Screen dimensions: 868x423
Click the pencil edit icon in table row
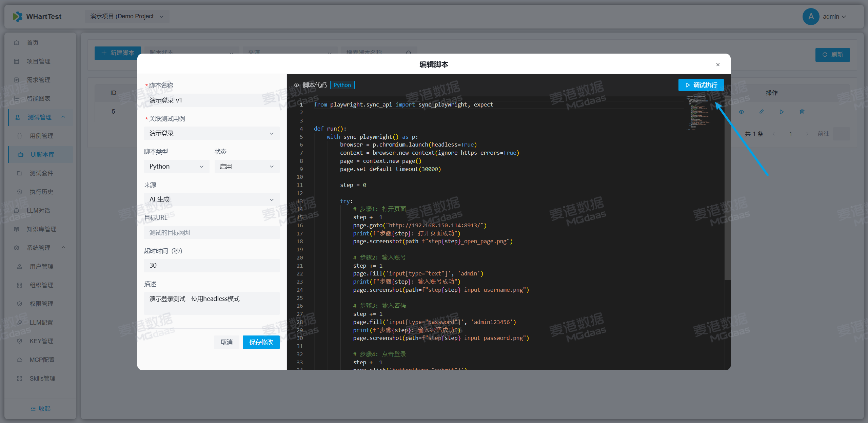point(762,112)
